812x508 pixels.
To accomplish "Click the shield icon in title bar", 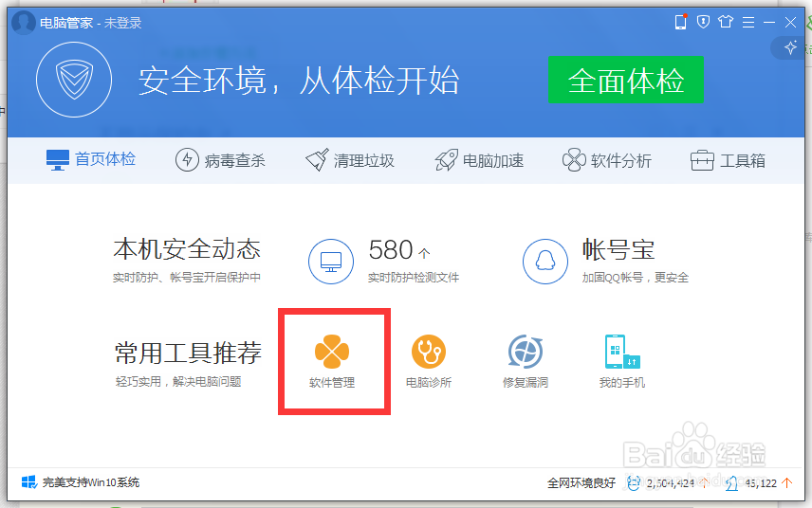I will pyautogui.click(x=703, y=22).
